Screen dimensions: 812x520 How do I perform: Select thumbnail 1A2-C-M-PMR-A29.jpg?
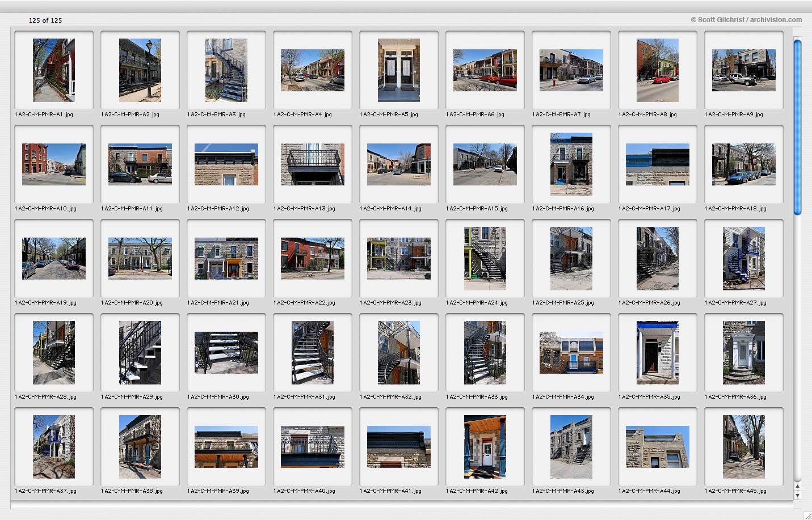point(140,353)
